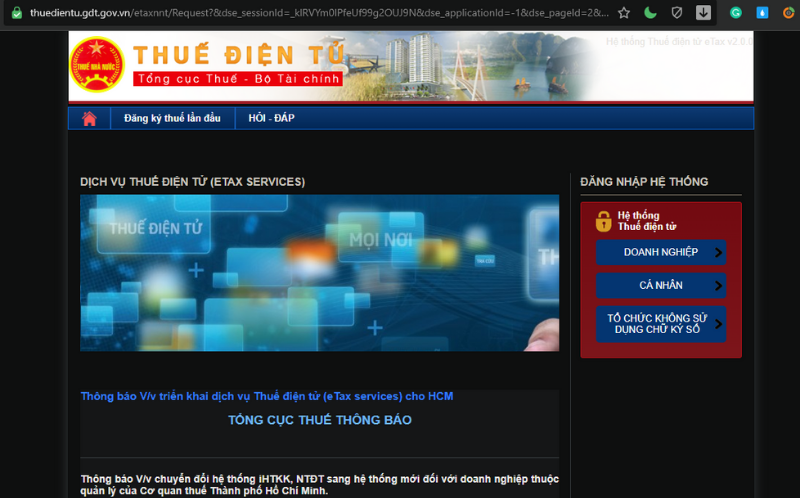Click the DOANH NGHIỆP login button
This screenshot has width=800, height=498.
tap(661, 252)
